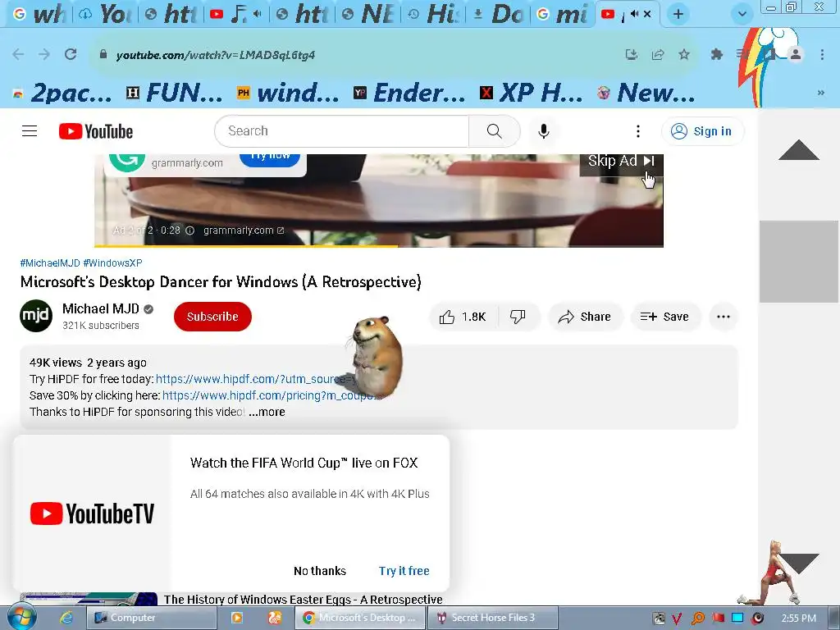Screen dimensions: 840x630
Task: Install app icon in address bar
Action: (632, 55)
